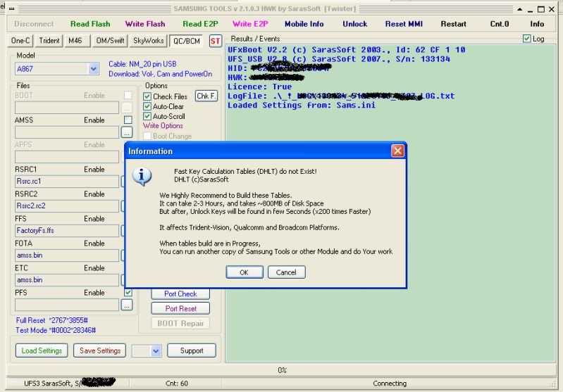Image resolution: width=563 pixels, height=392 pixels.
Task: Toggle the Auto-Clear option
Action: click(147, 106)
